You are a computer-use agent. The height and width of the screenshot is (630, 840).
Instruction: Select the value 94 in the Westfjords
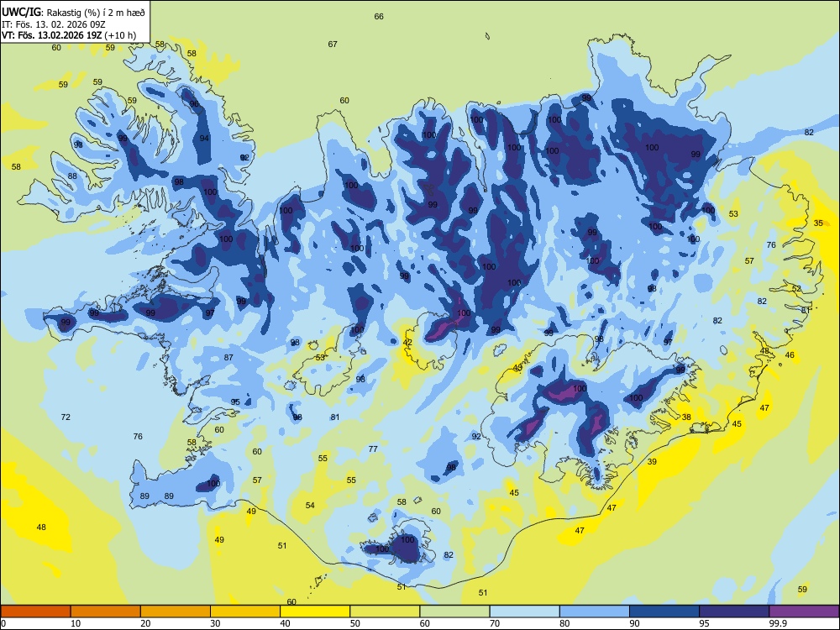tap(204, 139)
